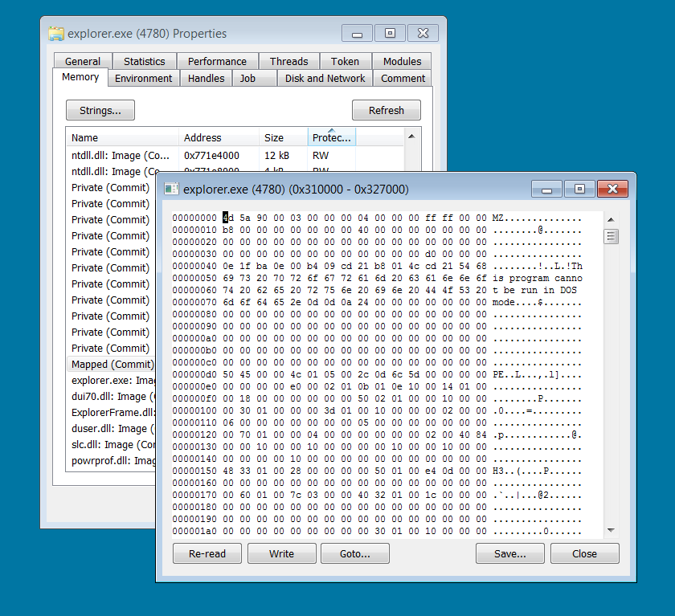675x616 pixels.
Task: Click the 12 kB size cell
Action: pos(276,155)
